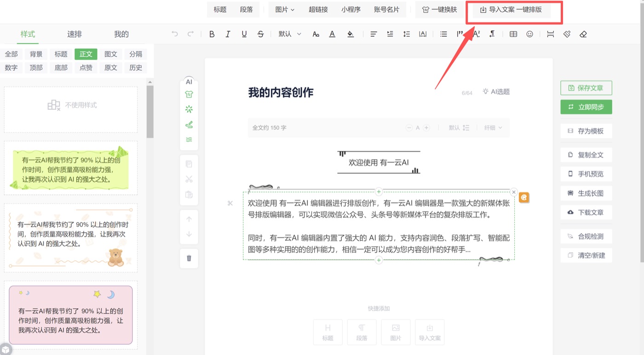This screenshot has height=355, width=644.
Task: Click the scissors cut icon in side toolbar
Action: 189,179
